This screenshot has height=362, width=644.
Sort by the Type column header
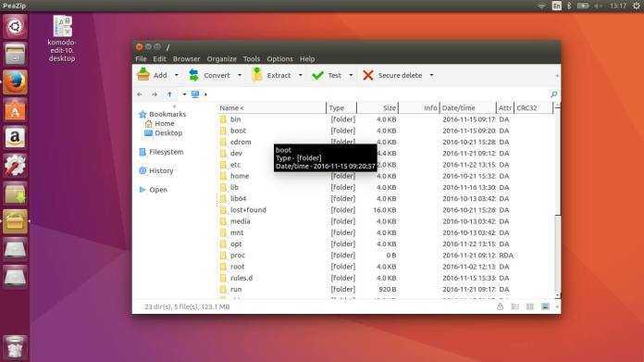click(x=341, y=108)
